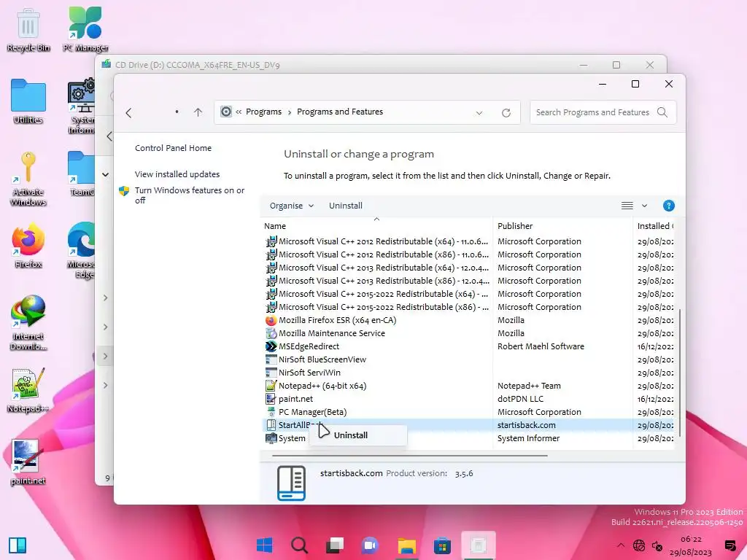The image size is (747, 560).
Task: Click the Control Panel icon in address bar
Action: point(226,112)
